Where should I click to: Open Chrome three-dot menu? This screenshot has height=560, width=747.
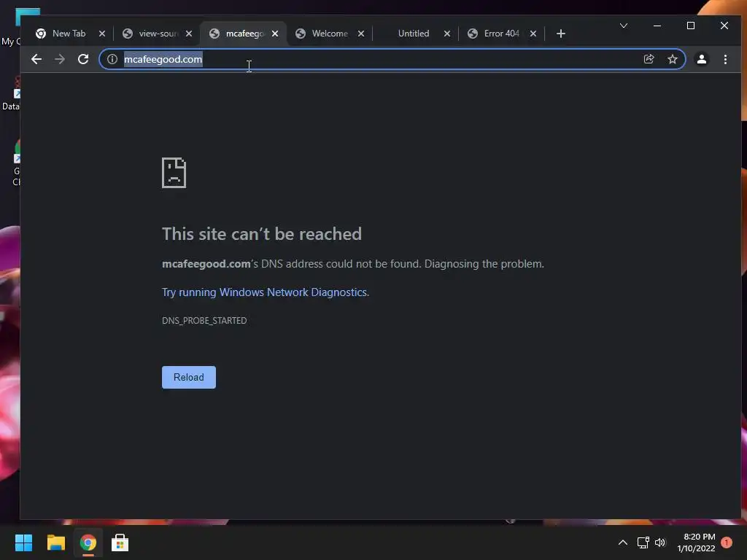tap(725, 59)
